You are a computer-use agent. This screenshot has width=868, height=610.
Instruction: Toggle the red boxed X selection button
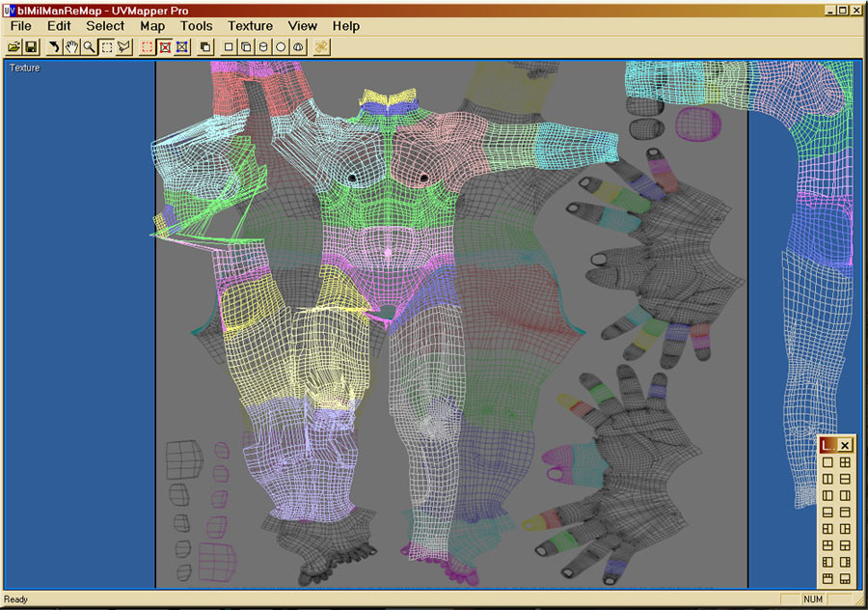165,46
